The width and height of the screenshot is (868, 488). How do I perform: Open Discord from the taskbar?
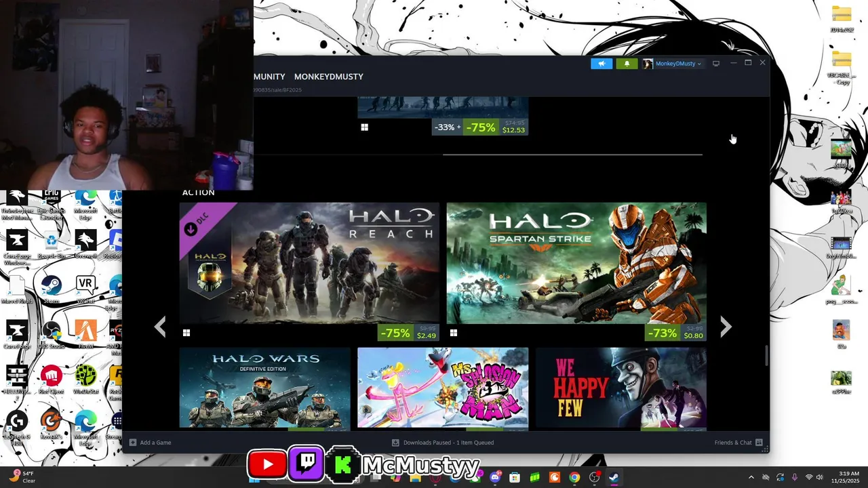(x=496, y=477)
